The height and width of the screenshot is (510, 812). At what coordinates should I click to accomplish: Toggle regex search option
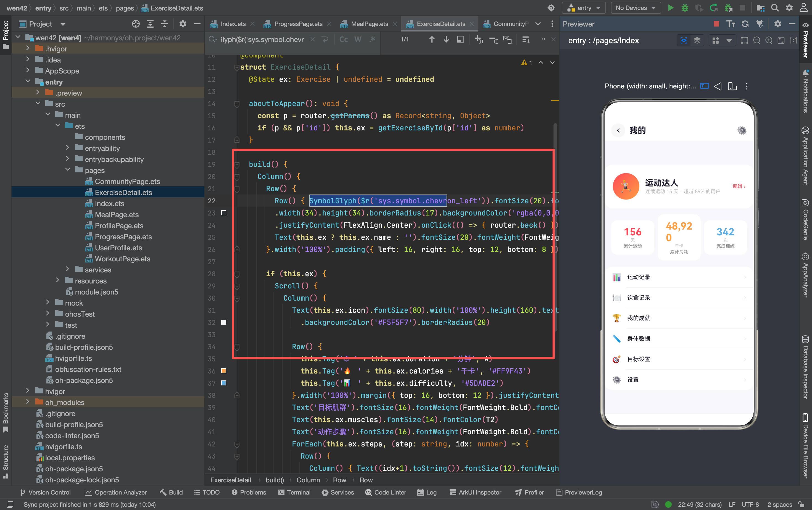372,40
